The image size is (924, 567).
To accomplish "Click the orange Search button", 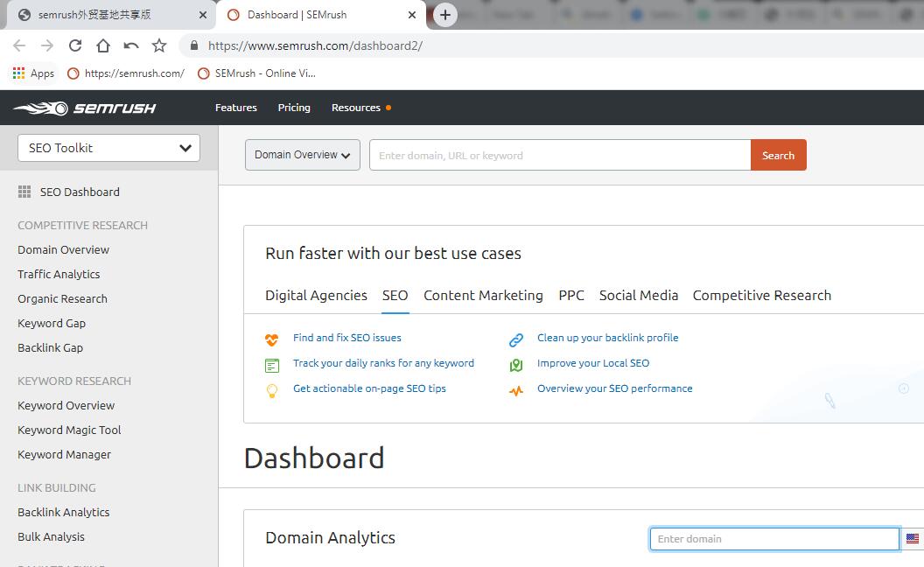I will [x=779, y=155].
